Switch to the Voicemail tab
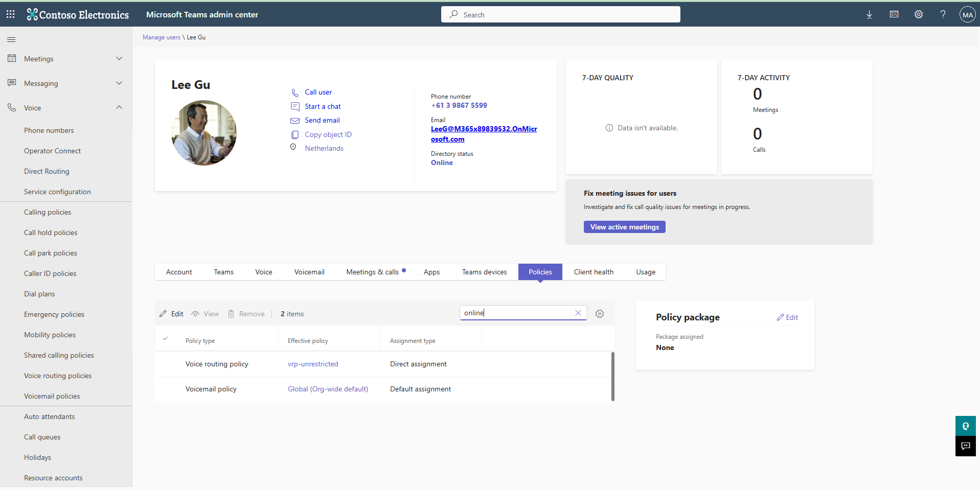The height and width of the screenshot is (489, 980). click(x=309, y=272)
